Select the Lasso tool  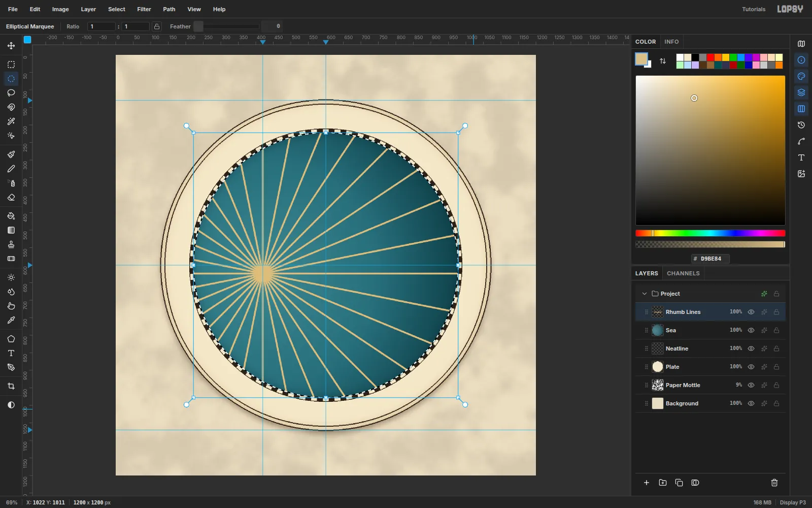(x=11, y=93)
